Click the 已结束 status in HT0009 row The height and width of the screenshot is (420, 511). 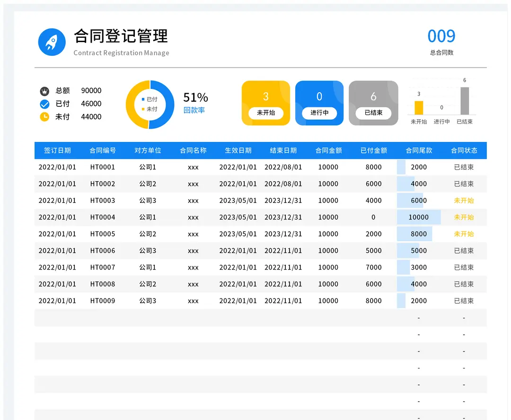(464, 301)
